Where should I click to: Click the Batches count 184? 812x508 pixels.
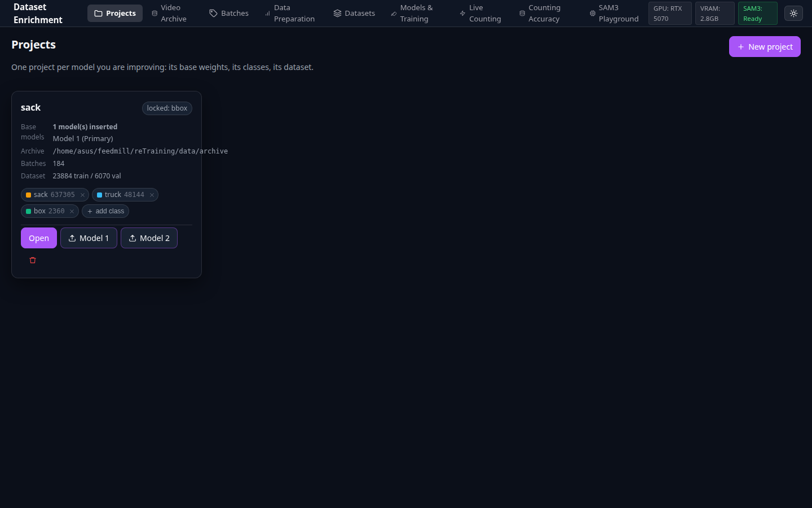point(59,164)
